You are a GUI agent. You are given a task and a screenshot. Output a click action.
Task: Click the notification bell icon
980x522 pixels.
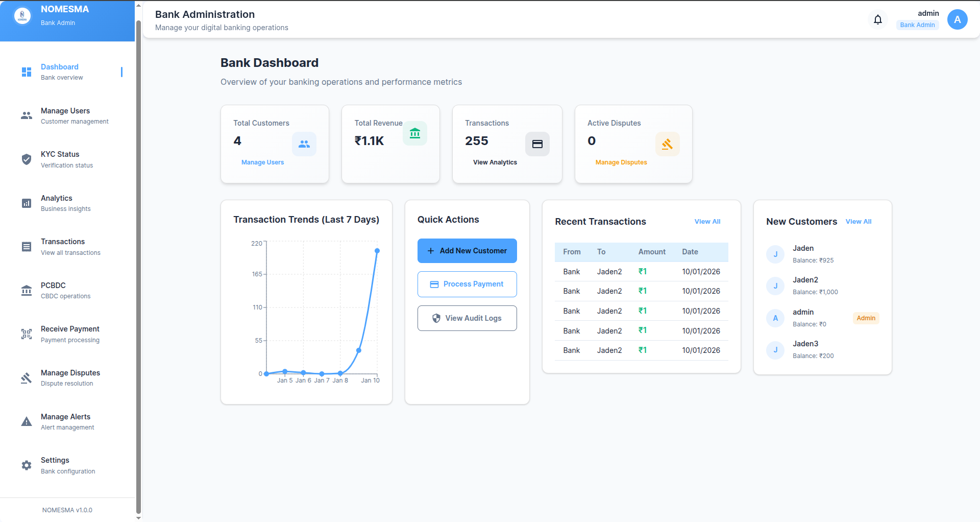click(878, 19)
